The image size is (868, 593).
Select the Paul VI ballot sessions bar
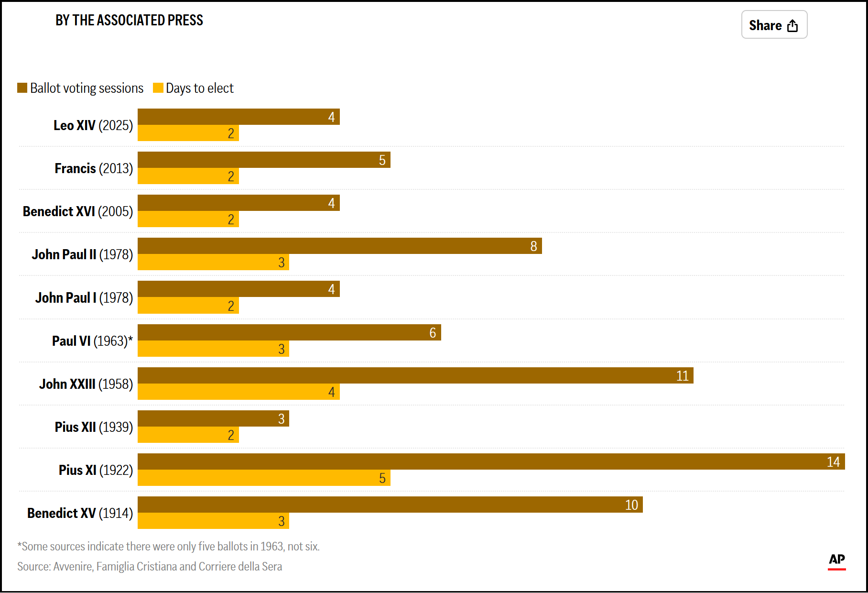[x=289, y=332]
